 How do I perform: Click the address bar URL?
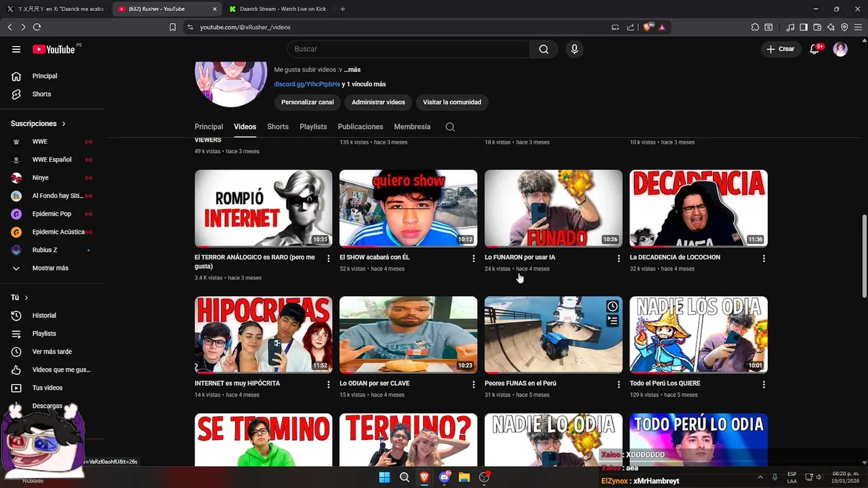(x=245, y=27)
